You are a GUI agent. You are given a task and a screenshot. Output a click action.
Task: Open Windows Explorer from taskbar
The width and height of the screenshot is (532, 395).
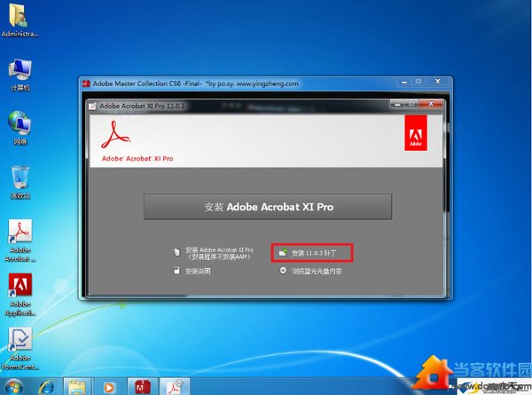tap(77, 387)
